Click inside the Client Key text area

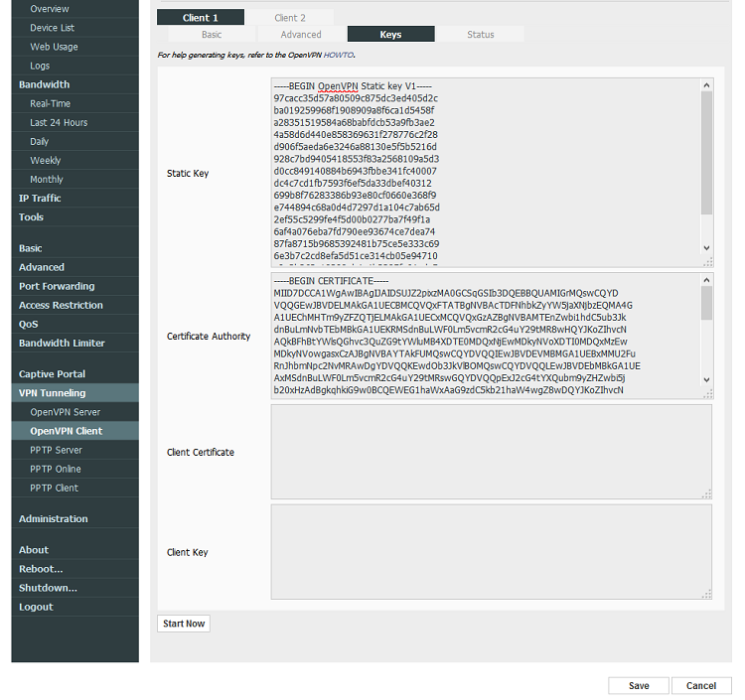[491, 552]
